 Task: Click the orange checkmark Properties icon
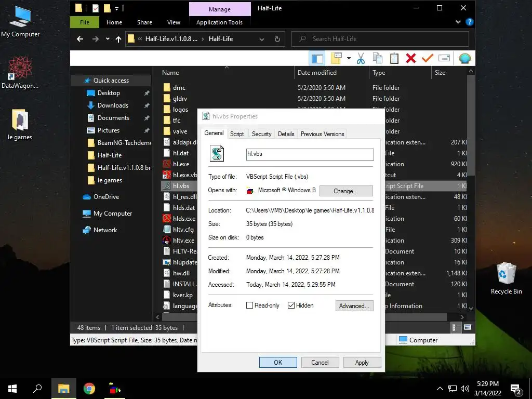coord(428,58)
